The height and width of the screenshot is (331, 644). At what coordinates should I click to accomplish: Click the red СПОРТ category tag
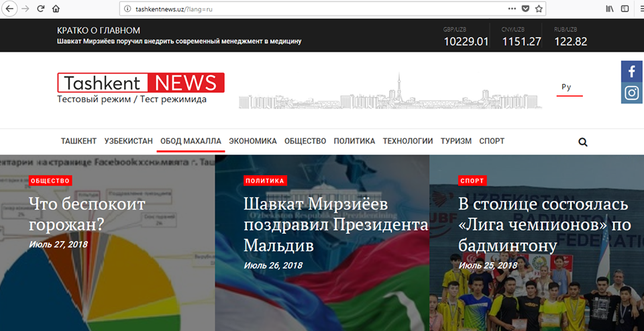coord(472,181)
